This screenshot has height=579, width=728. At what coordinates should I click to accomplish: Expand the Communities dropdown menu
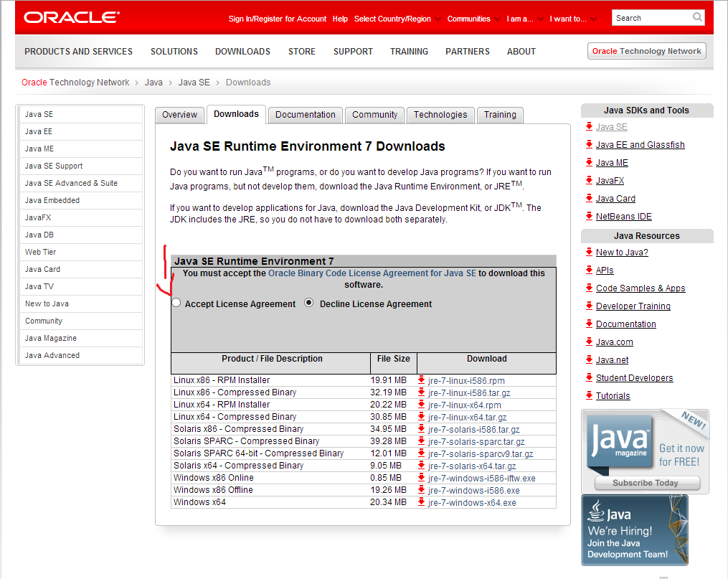click(473, 19)
